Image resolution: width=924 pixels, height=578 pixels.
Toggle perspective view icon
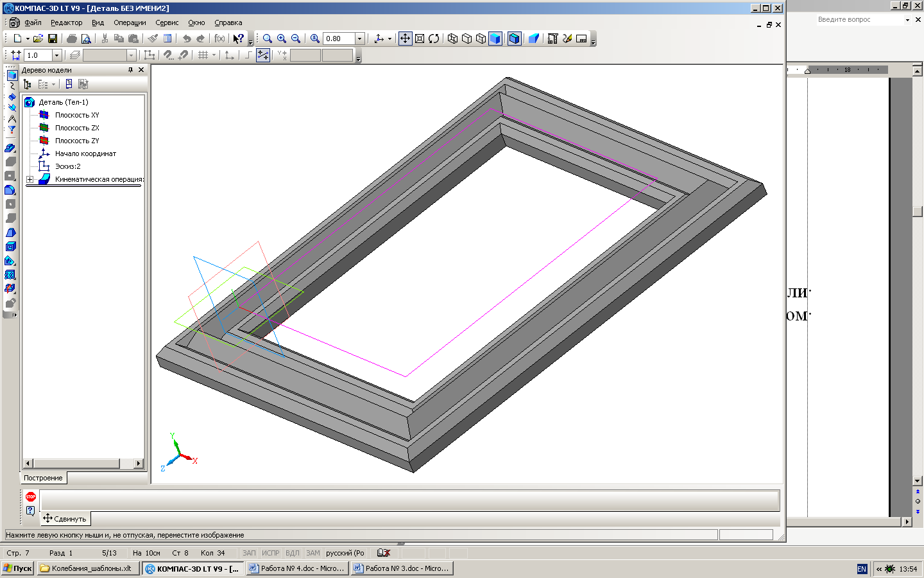[x=533, y=39]
